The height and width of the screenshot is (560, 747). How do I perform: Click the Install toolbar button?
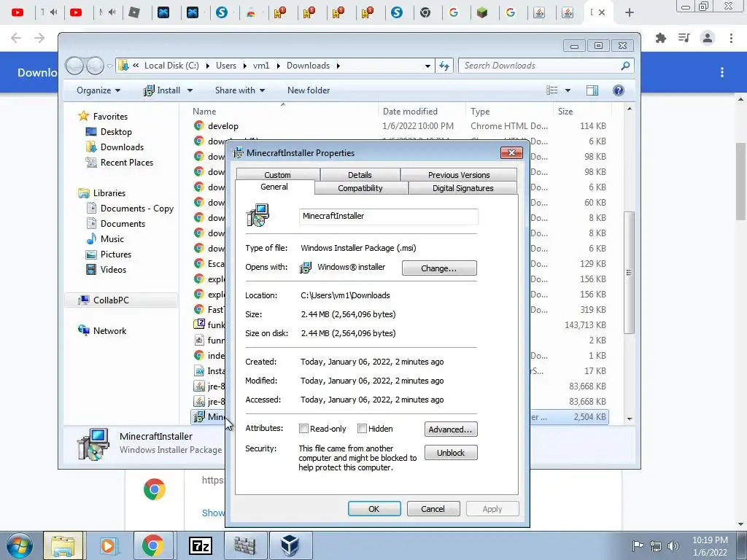click(x=162, y=90)
